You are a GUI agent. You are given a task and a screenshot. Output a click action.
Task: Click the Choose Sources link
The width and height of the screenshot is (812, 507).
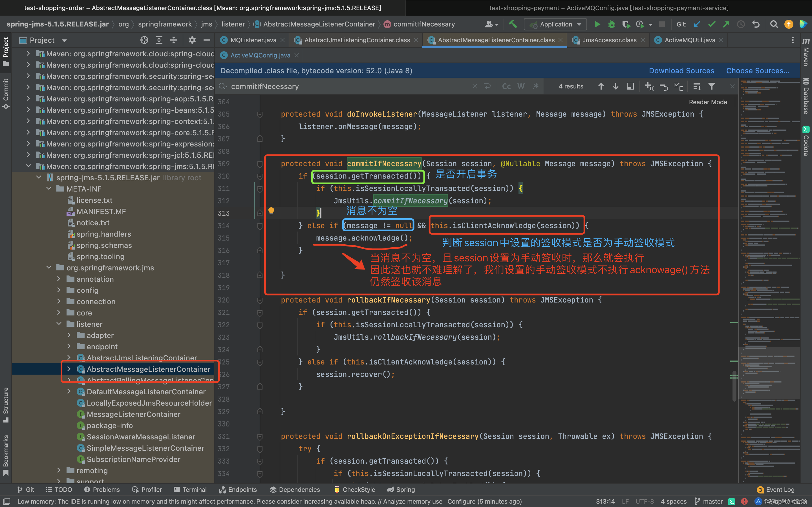click(x=757, y=71)
